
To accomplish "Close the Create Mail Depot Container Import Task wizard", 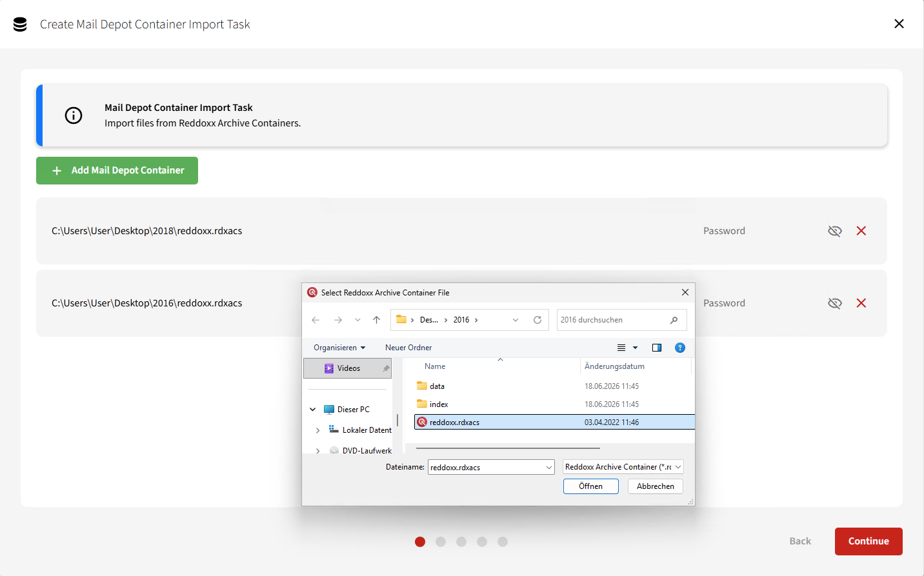I will click(x=899, y=24).
